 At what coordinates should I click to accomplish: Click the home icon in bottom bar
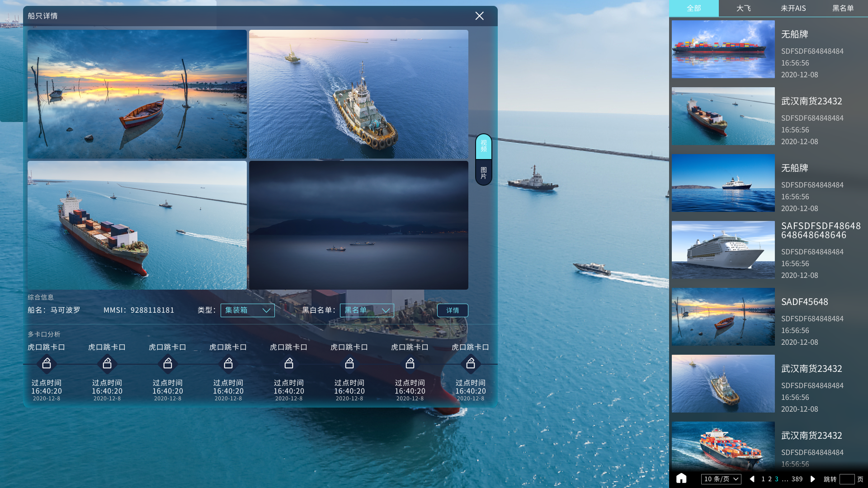681,479
